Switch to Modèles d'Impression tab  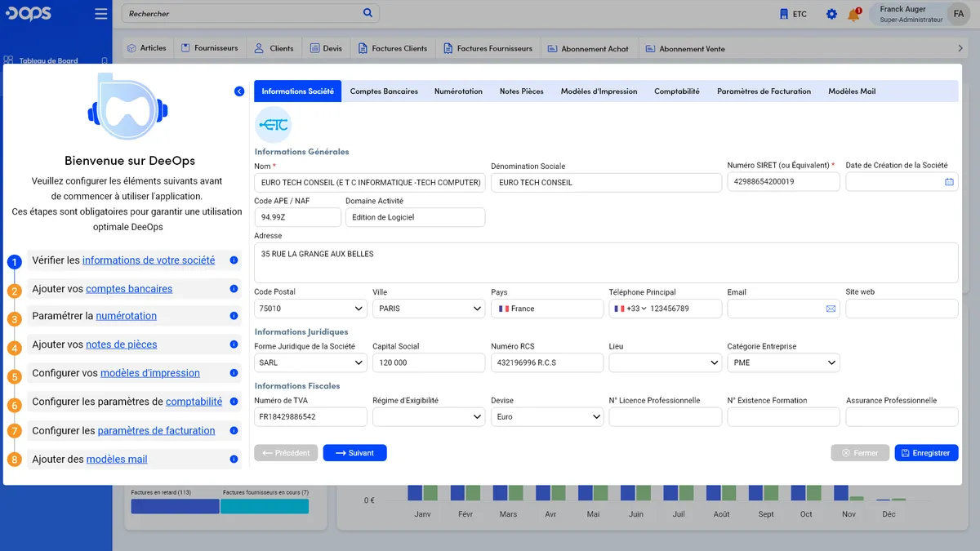click(599, 91)
